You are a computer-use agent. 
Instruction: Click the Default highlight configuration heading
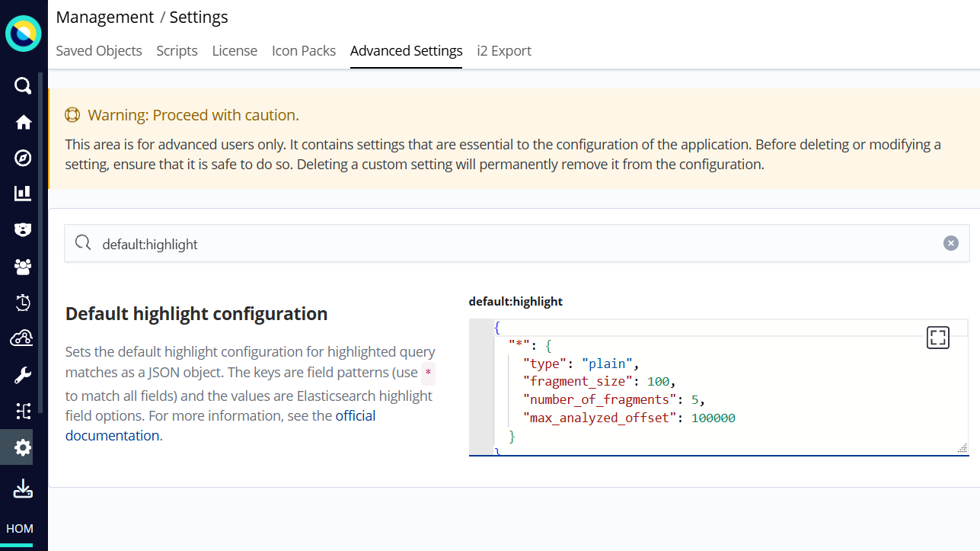coord(196,313)
